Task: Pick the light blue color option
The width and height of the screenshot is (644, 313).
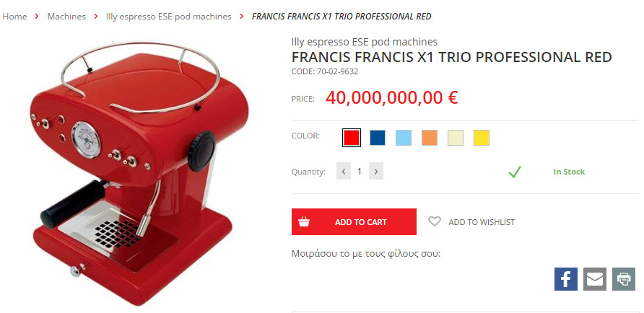Action: (404, 138)
